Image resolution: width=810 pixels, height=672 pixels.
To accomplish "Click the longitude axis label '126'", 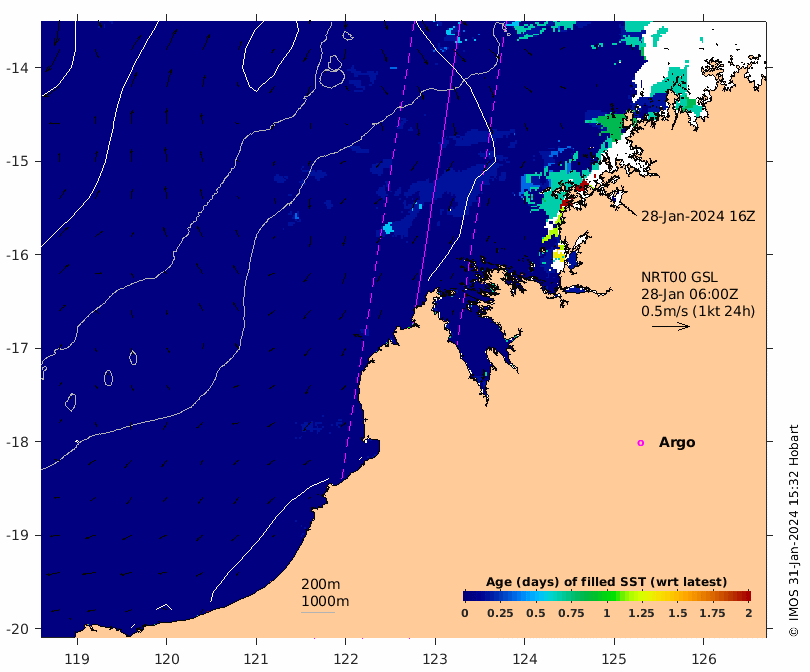I will 704,659.
